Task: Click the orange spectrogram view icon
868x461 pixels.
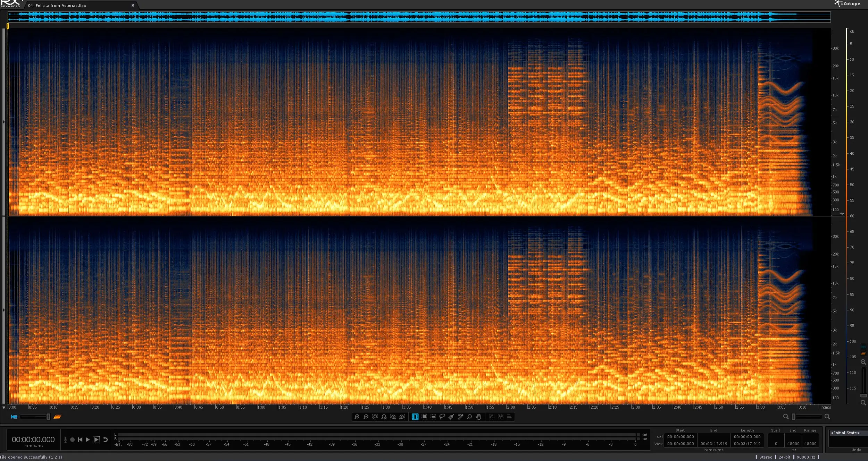Action: [x=58, y=417]
